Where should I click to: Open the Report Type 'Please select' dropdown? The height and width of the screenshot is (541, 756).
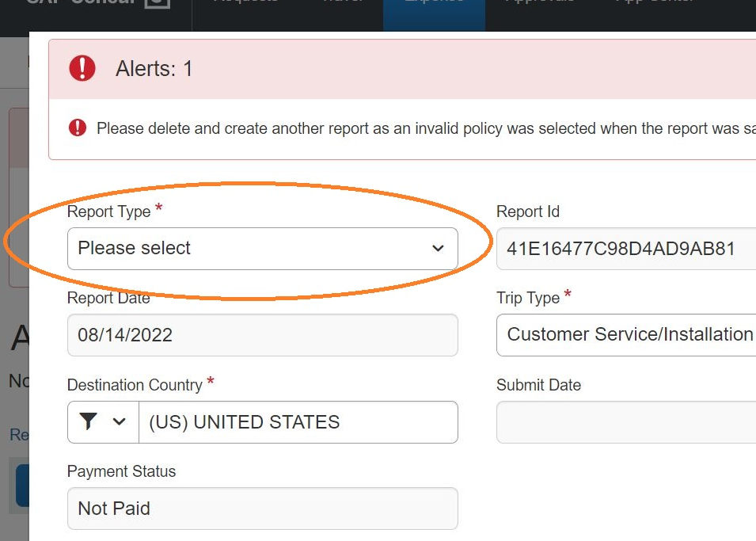[262, 248]
